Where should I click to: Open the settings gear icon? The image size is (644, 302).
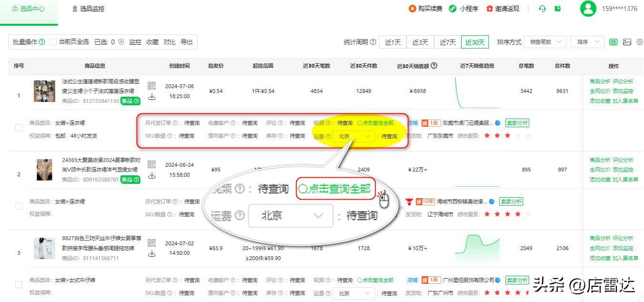tap(641, 42)
